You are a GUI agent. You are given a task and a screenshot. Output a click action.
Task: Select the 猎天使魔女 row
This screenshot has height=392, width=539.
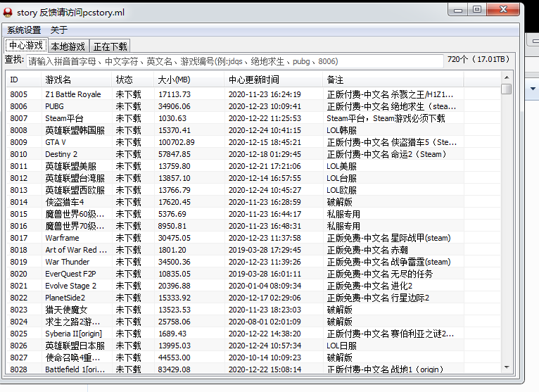click(x=253, y=310)
